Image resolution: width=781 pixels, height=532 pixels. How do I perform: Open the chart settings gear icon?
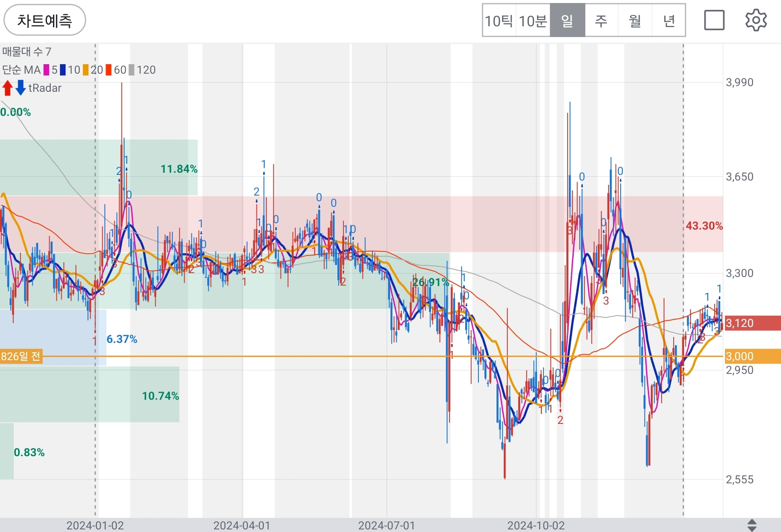coord(756,20)
